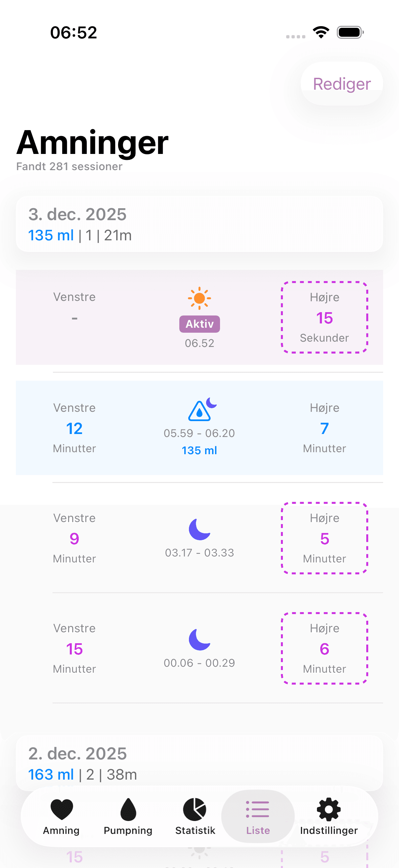Open the Amning heart tab icon

click(x=61, y=809)
